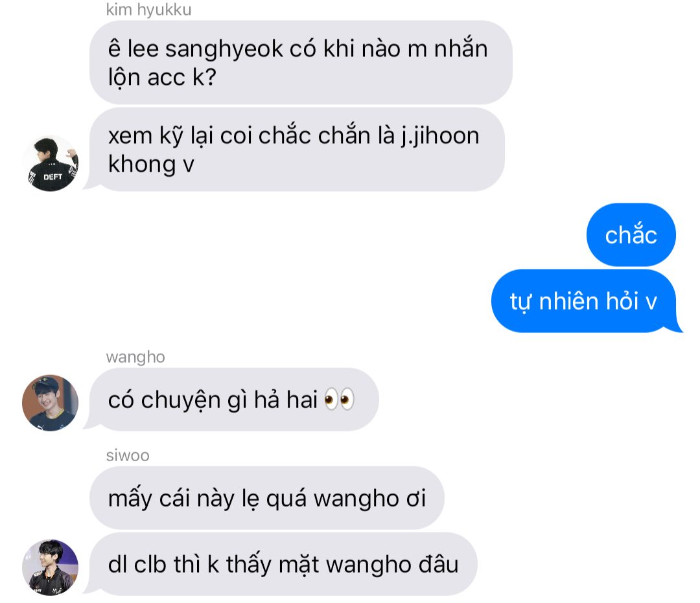
Task: Tap the "wangho" sender name label
Action: pos(135,358)
